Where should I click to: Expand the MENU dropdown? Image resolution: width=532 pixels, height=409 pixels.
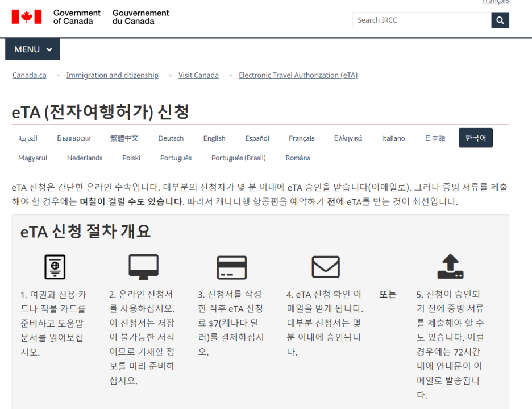pyautogui.click(x=32, y=49)
